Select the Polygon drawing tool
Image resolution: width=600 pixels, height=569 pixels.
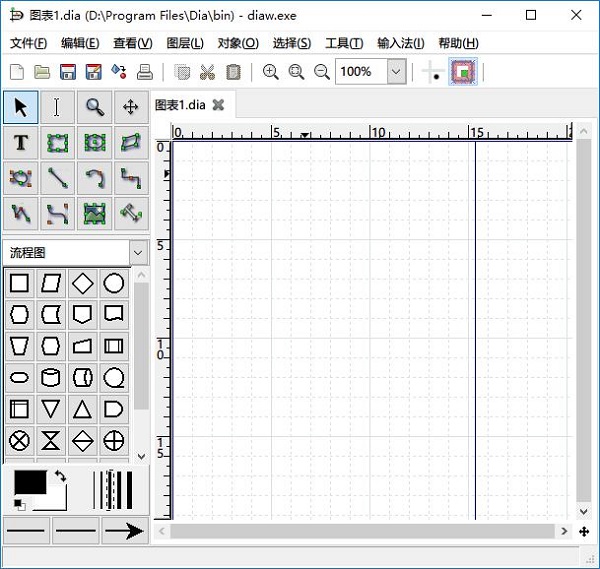click(131, 143)
